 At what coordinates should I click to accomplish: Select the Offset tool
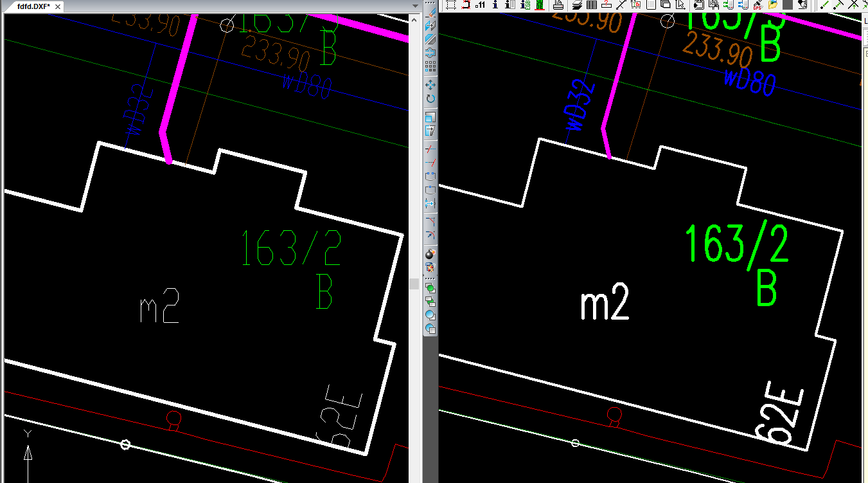[x=430, y=52]
